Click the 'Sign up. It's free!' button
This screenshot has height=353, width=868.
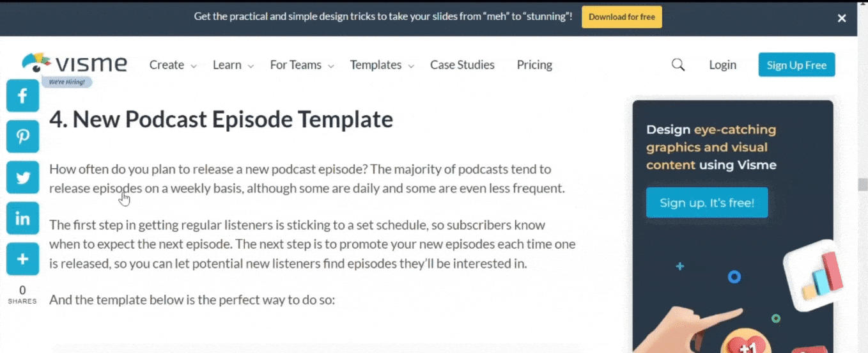pos(707,203)
